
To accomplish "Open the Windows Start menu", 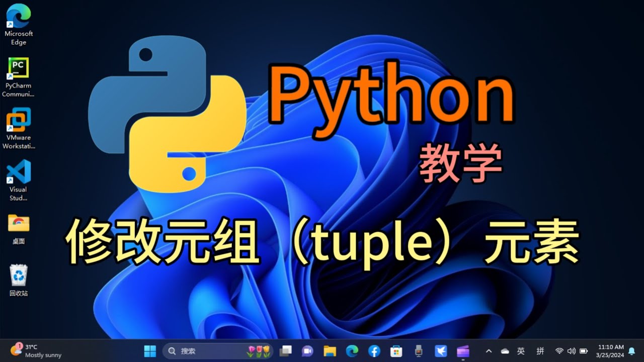I will point(150,350).
